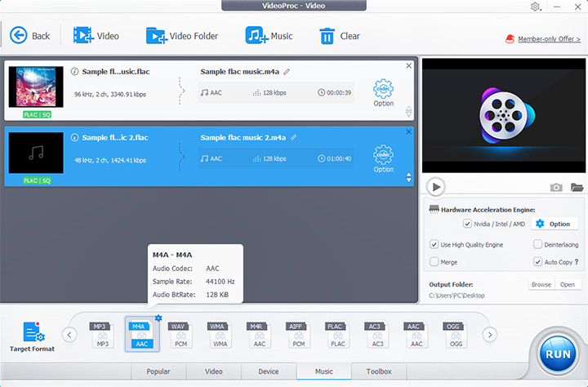
Task: Reorder arrows on Sample flac music 2 row
Action: coord(409,177)
